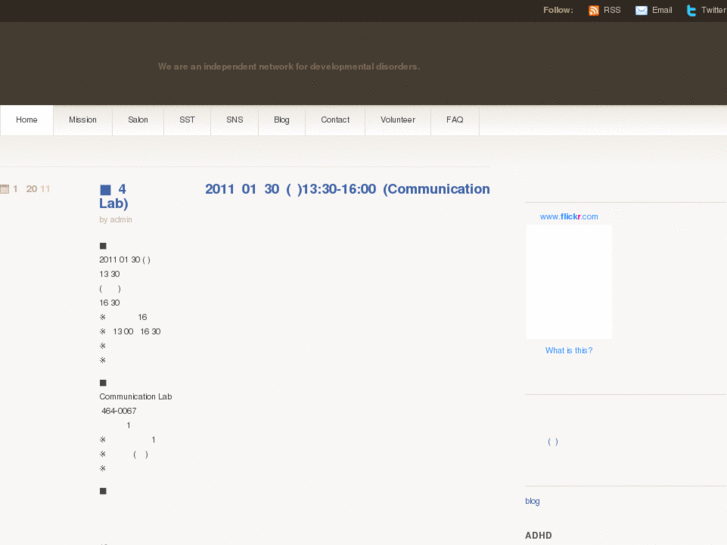Open the post title ending with Communication

point(294,196)
